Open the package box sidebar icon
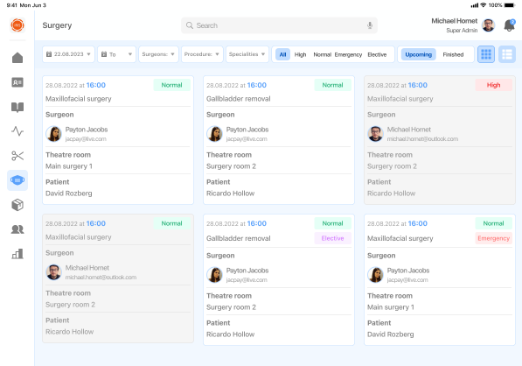 (x=17, y=205)
